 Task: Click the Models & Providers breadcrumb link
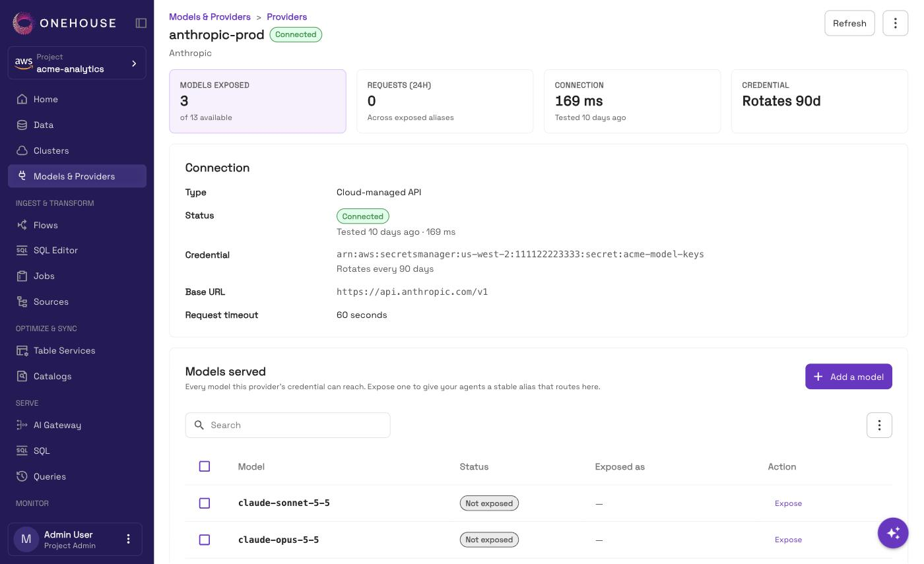[x=210, y=16]
